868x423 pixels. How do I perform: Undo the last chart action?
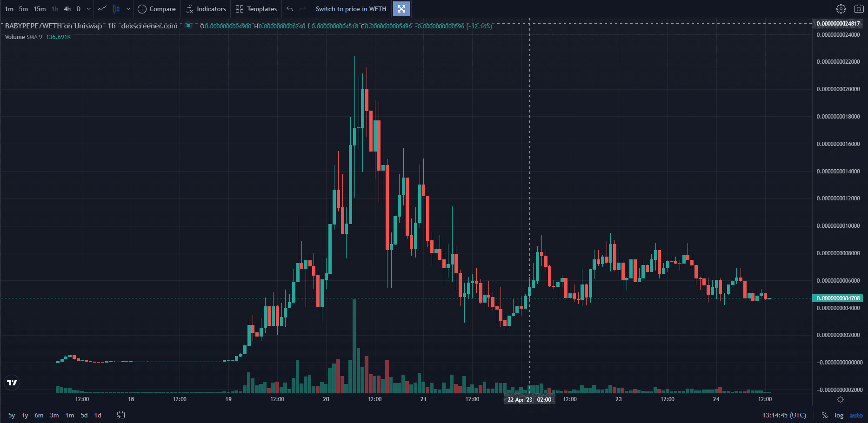[x=289, y=9]
